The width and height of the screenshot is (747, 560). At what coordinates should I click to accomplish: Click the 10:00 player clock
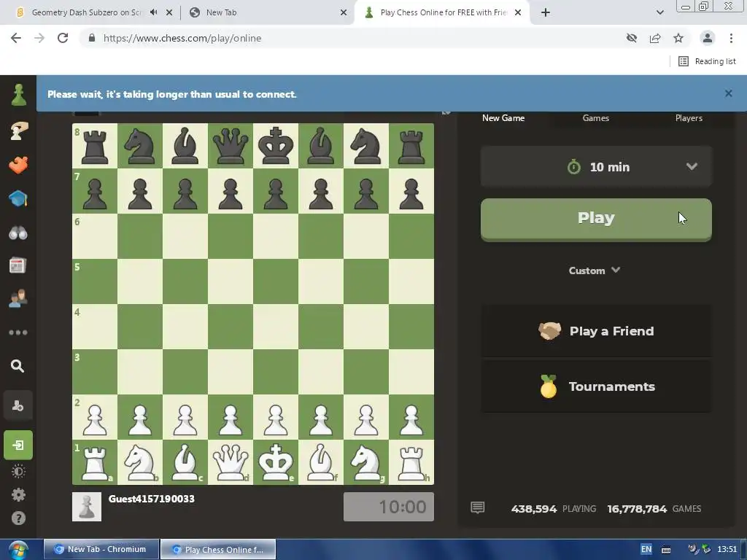point(389,507)
